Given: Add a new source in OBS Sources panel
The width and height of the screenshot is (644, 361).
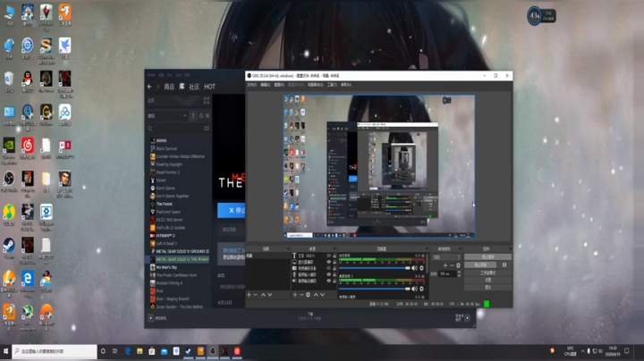Looking at the screenshot, I should (x=295, y=295).
